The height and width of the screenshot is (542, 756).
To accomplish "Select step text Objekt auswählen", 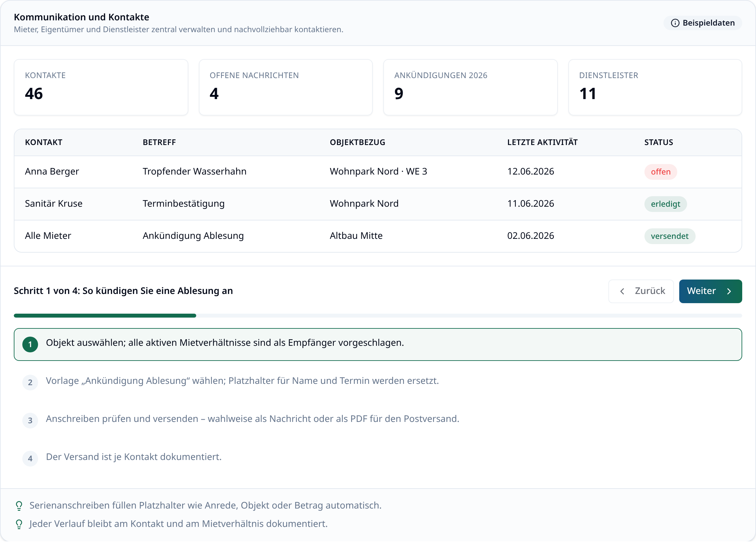I will click(225, 343).
